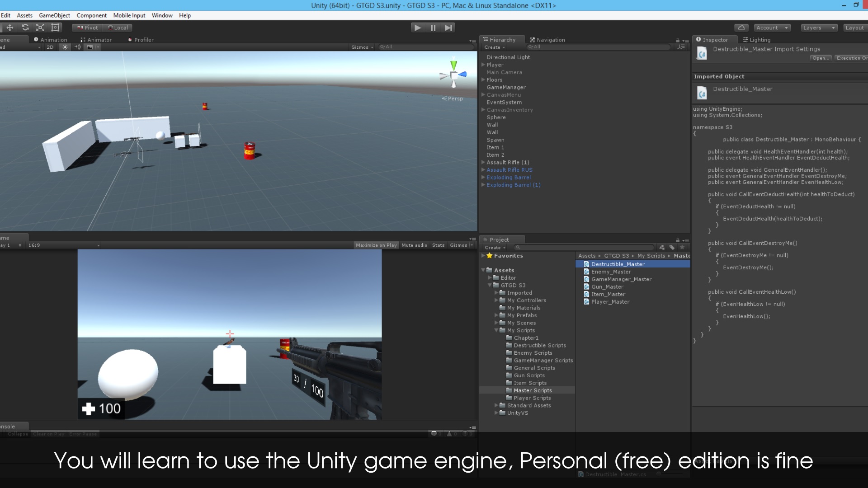Switch pivot mode to Pivot
Image resolution: width=868 pixels, height=488 pixels.
click(x=86, y=28)
